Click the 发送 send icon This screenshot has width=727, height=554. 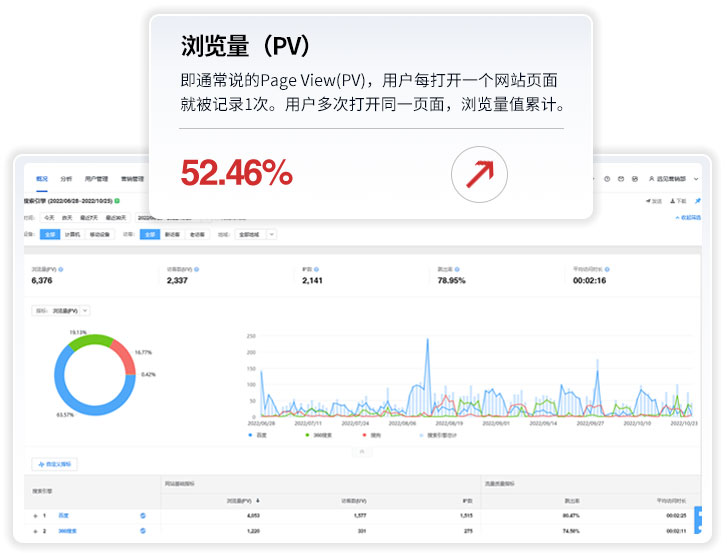coord(652,201)
